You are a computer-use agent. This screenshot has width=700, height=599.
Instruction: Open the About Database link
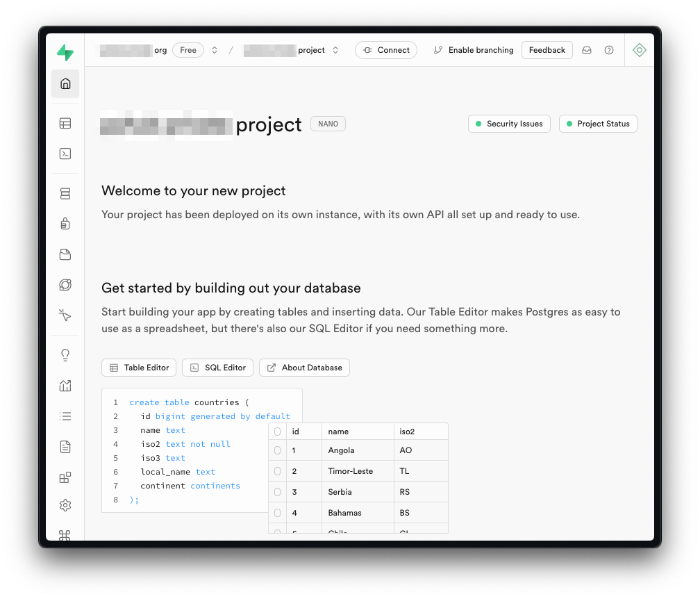click(x=304, y=368)
